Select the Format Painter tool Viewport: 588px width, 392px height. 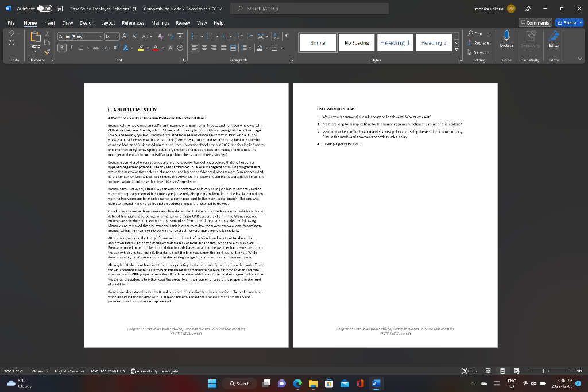[47, 52]
